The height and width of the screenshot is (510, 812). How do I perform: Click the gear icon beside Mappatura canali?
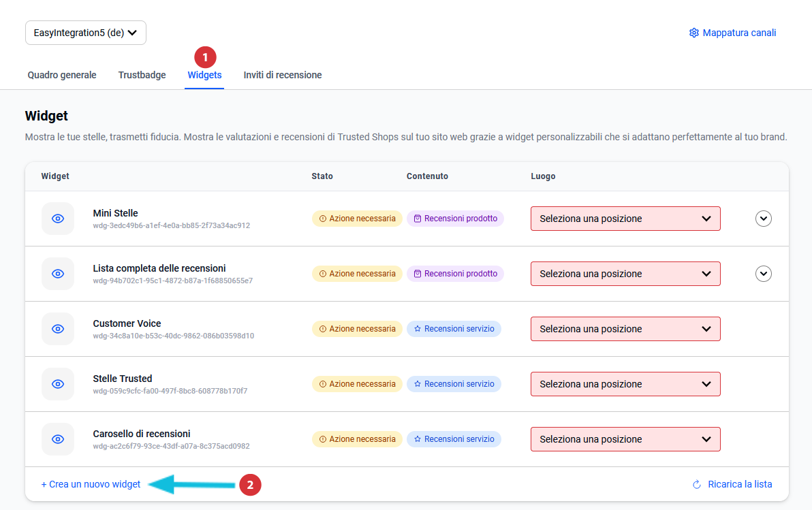click(693, 33)
